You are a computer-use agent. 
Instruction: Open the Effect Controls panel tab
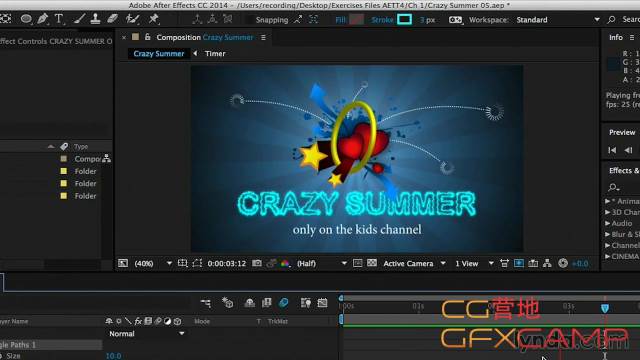(56, 41)
